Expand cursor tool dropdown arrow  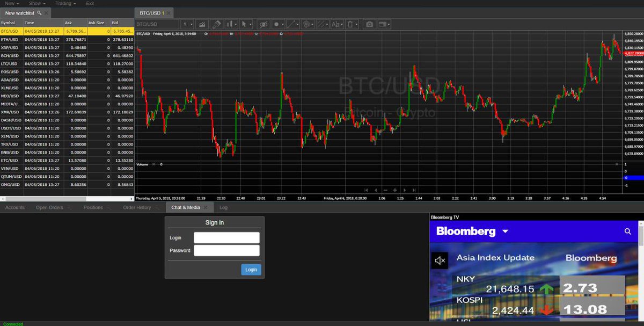click(x=251, y=24)
